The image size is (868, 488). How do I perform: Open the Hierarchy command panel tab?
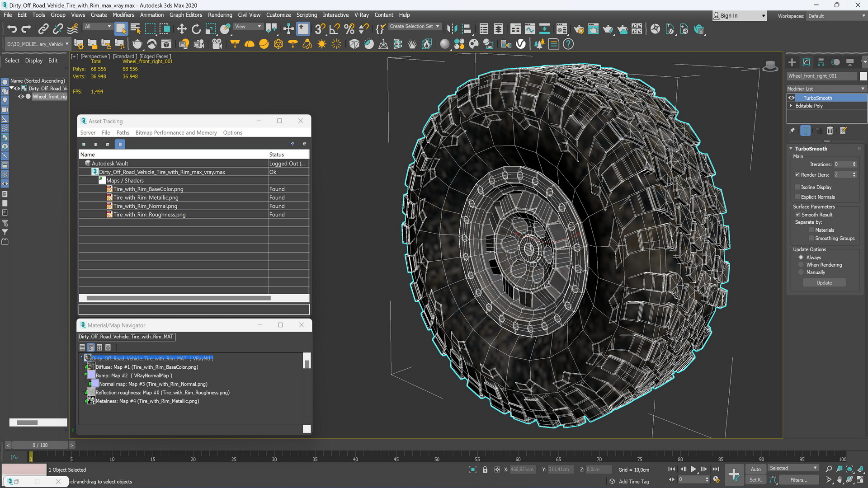click(x=821, y=62)
